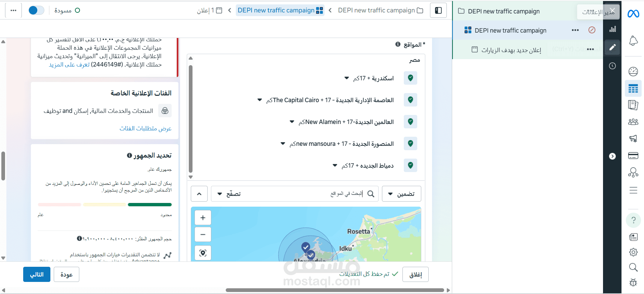Viewport: 644px width, 294px height.
Task: Expand the اسكندرية + 17كم radius dropdown
Action: 347,78
